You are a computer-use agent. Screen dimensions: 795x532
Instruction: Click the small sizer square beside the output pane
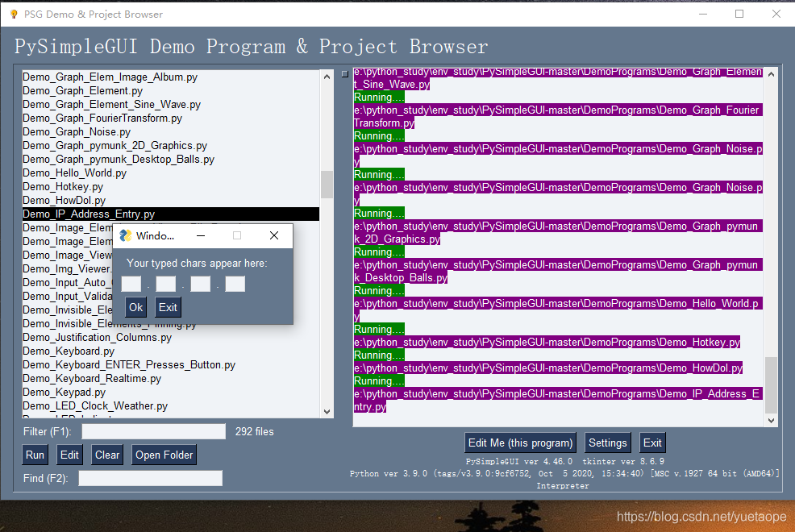click(x=345, y=74)
